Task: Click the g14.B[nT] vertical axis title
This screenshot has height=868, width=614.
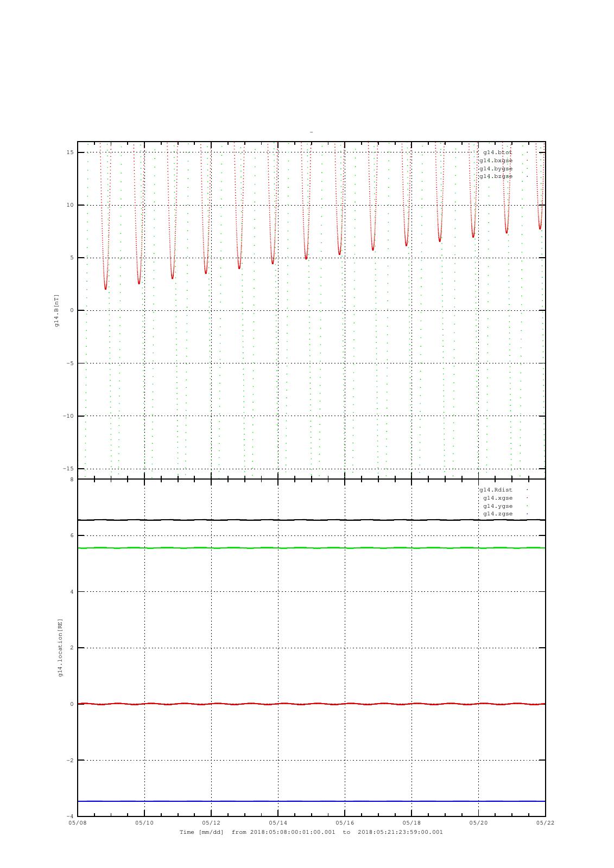Action: (x=56, y=311)
